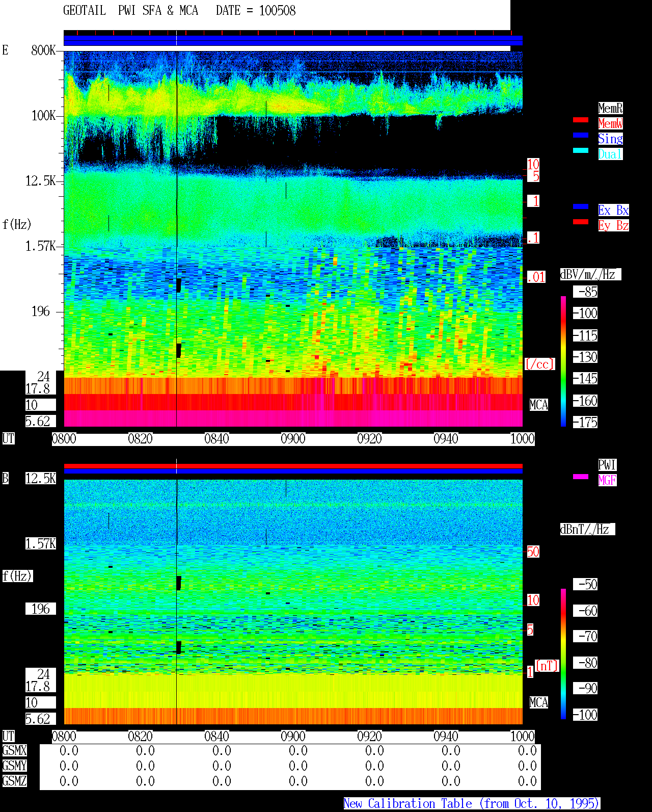Click the dBnT/√Hz color scale bar

click(x=563, y=654)
